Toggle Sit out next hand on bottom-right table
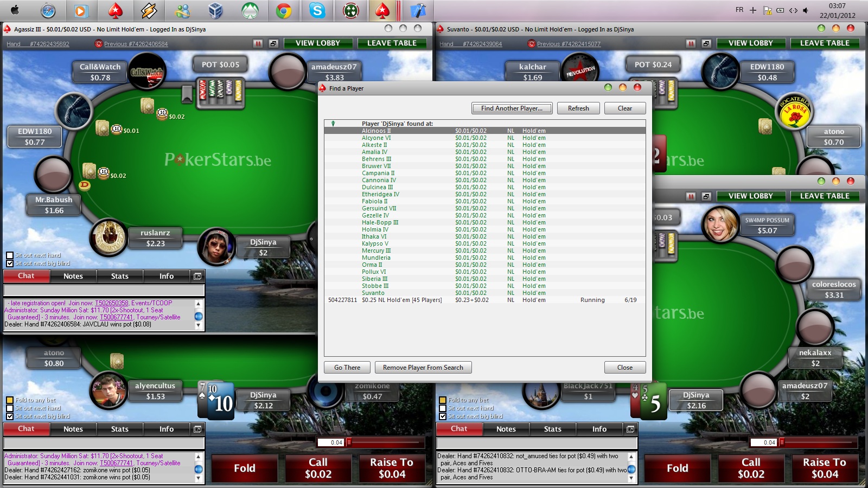Image resolution: width=868 pixels, height=488 pixels. point(443,408)
